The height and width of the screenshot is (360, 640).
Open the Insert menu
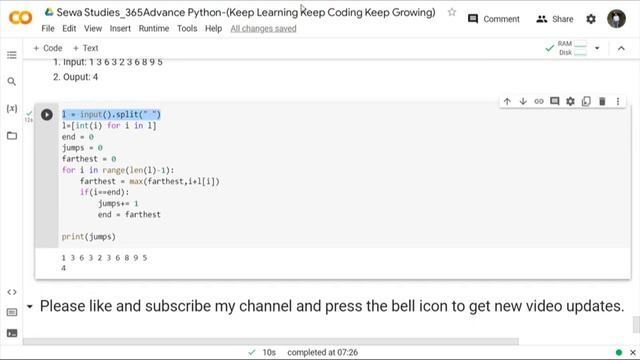point(120,29)
